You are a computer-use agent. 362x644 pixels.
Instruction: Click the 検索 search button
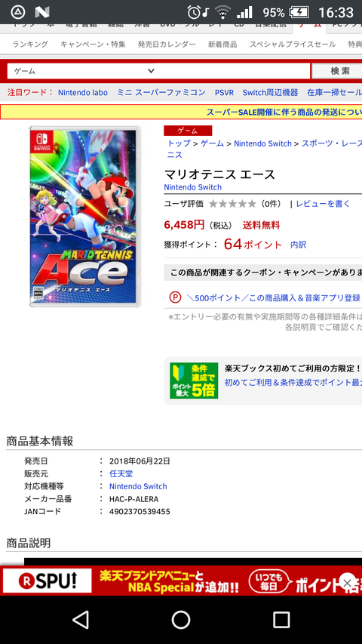coord(339,71)
